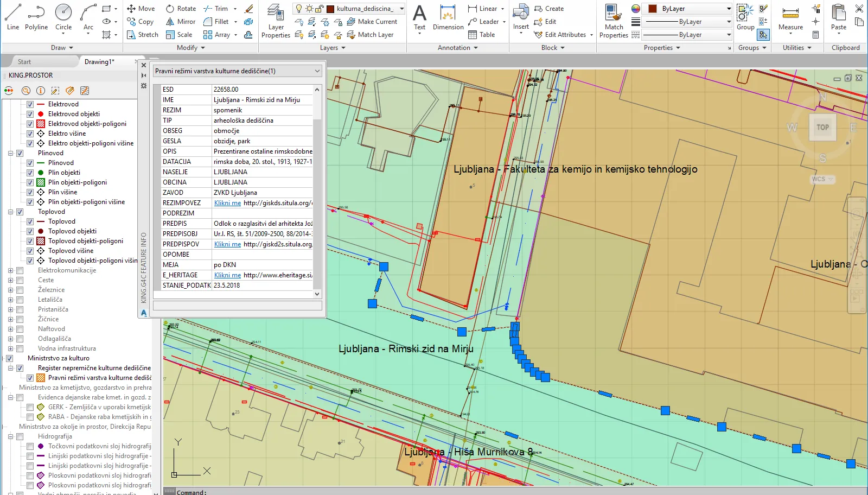The image size is (868, 495).
Task: Uncheck the Elektrovod objekti layer checkbox
Action: click(x=30, y=114)
